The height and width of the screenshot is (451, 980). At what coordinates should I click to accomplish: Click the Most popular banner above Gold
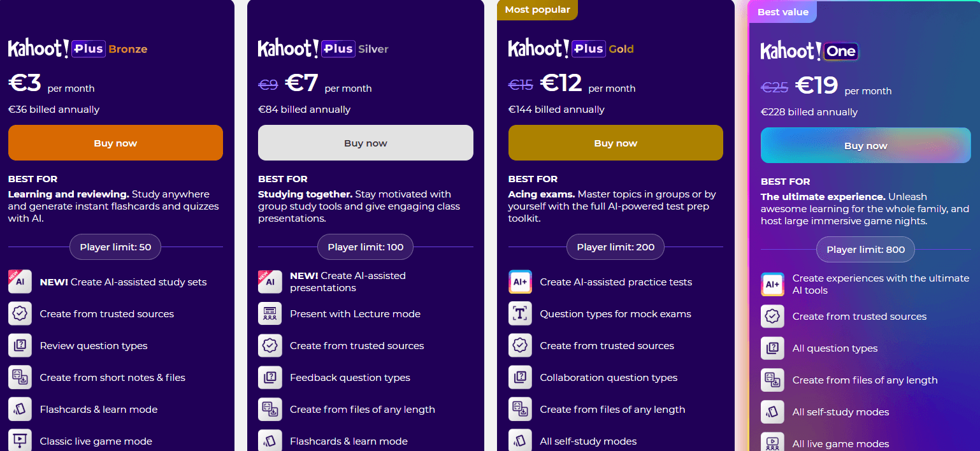click(x=537, y=10)
